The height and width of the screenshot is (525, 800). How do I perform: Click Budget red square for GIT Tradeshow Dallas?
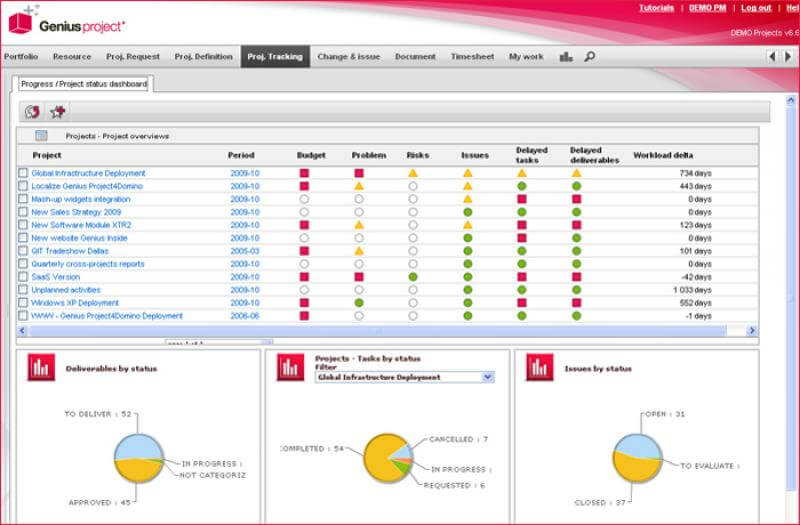(x=304, y=251)
